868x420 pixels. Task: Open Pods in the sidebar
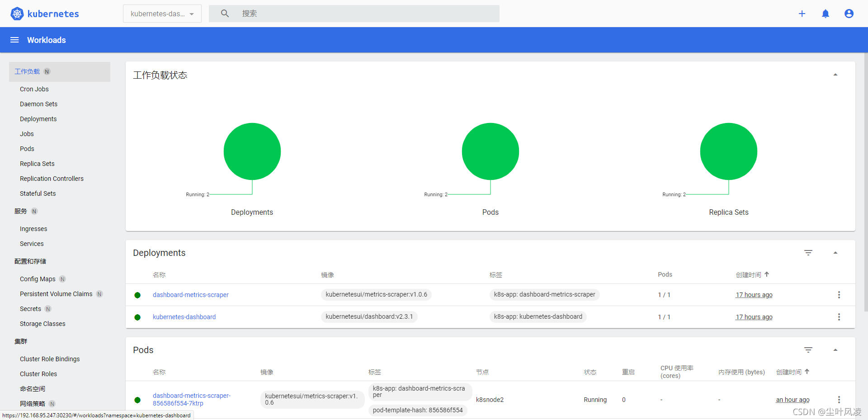click(x=27, y=149)
